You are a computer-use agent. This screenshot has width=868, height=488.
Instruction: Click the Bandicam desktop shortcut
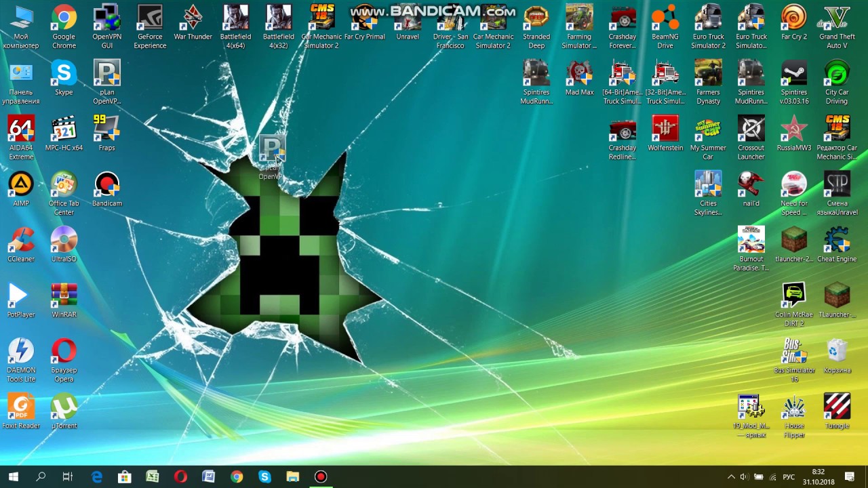coord(107,188)
